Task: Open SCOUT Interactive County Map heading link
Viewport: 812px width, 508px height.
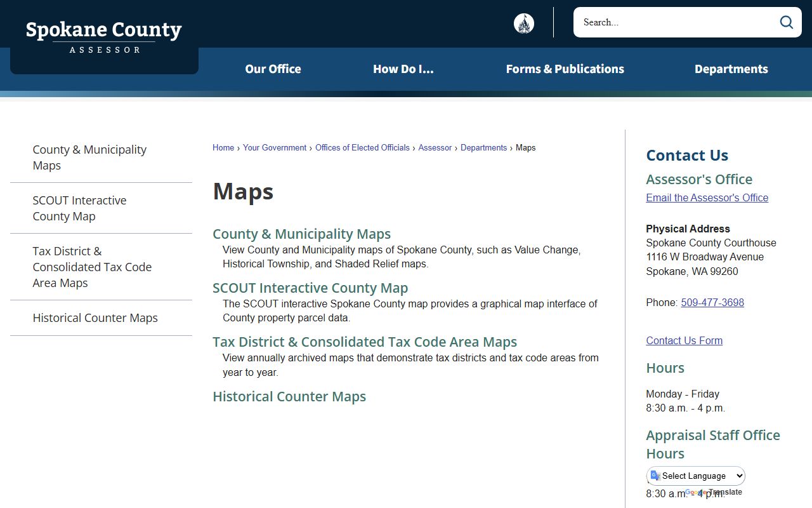Action: tap(310, 288)
